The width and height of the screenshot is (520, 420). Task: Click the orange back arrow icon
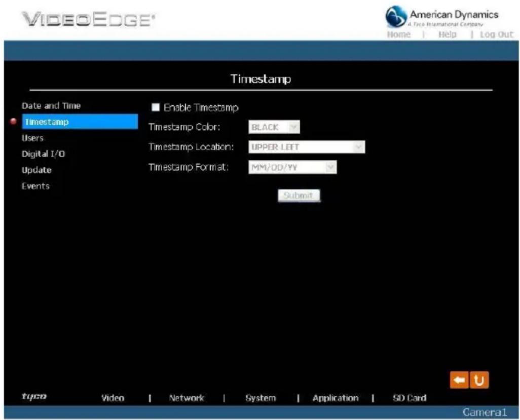click(459, 380)
